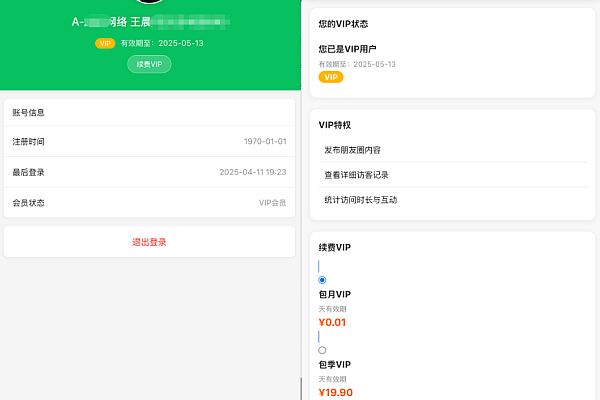Click the orange VIP badge beside 有效期至 in header
This screenshot has height=400, width=600.
(105, 43)
